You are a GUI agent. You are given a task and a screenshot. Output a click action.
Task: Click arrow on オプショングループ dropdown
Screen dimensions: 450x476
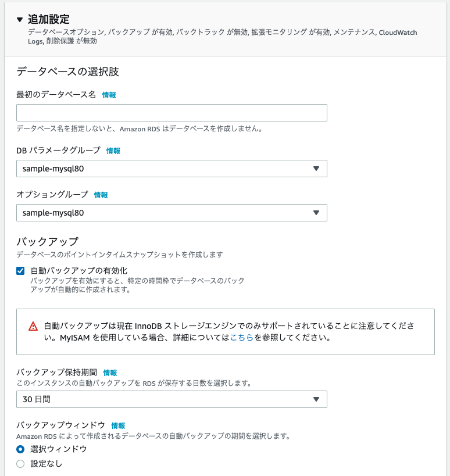(x=316, y=213)
